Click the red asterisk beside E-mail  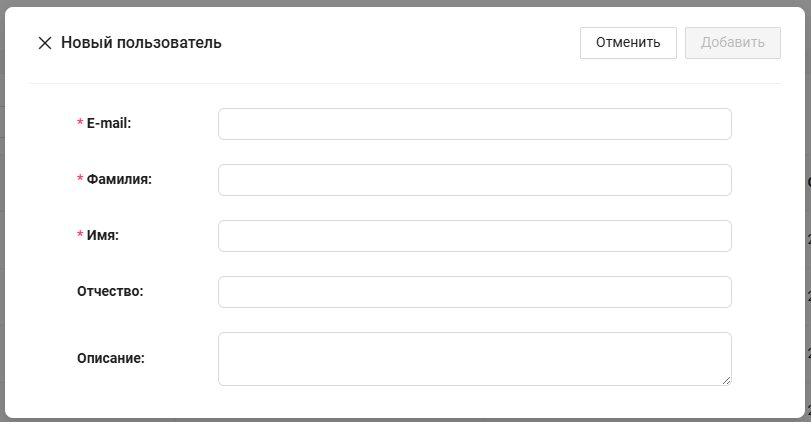pyautogui.click(x=80, y=123)
